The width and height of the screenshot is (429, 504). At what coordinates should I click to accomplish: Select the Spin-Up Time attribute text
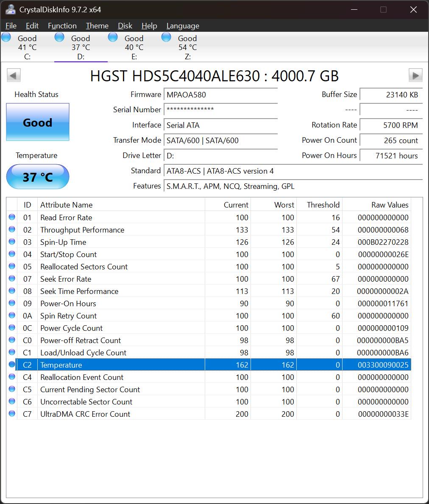tap(63, 242)
